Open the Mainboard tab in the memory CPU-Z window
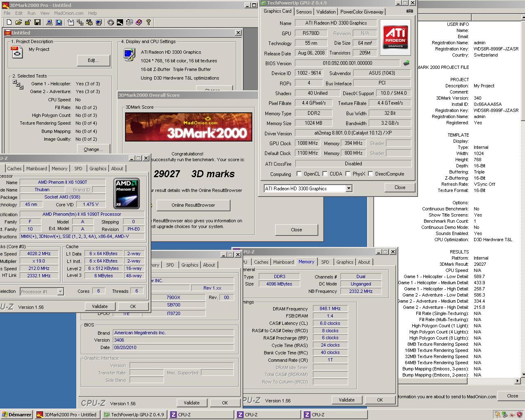 (x=283, y=262)
